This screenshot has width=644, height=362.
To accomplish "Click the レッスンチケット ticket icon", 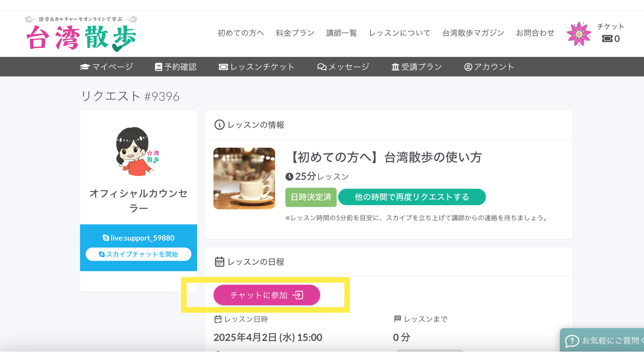I will pyautogui.click(x=223, y=67).
